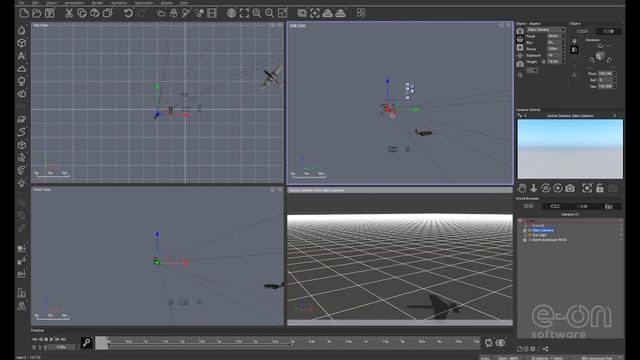Click the focus target brackets icon under camera preview
Viewport: 640px width, 360px height.
coord(587,188)
